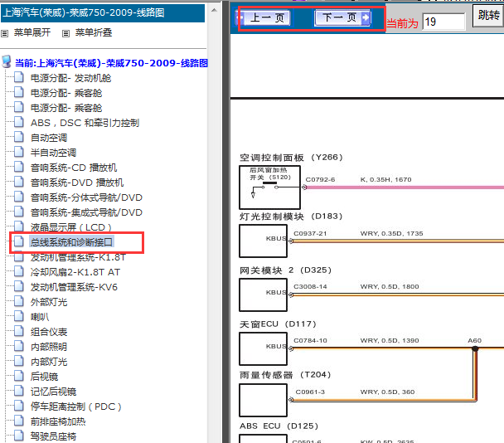Click page icon beside 发动机管理系统-KV6
This screenshot has height=443, width=504.
click(x=19, y=286)
